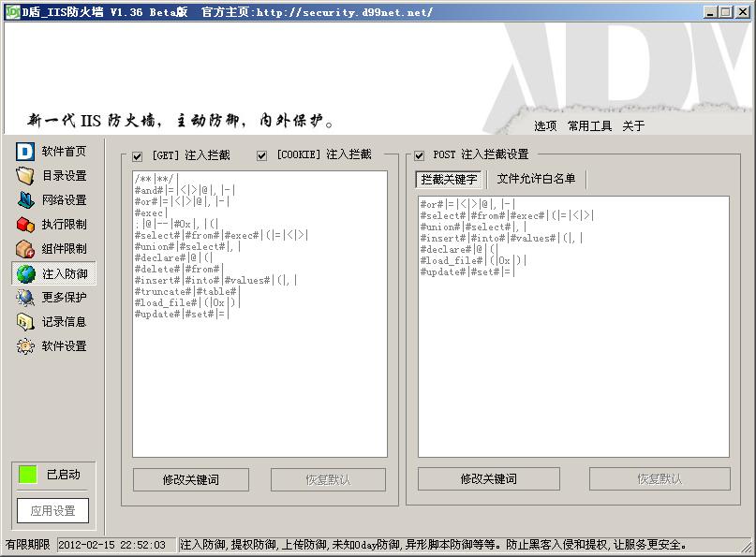756x557 pixels.
Task: Switch to the 拦截关键字 tab
Action: click(449, 179)
